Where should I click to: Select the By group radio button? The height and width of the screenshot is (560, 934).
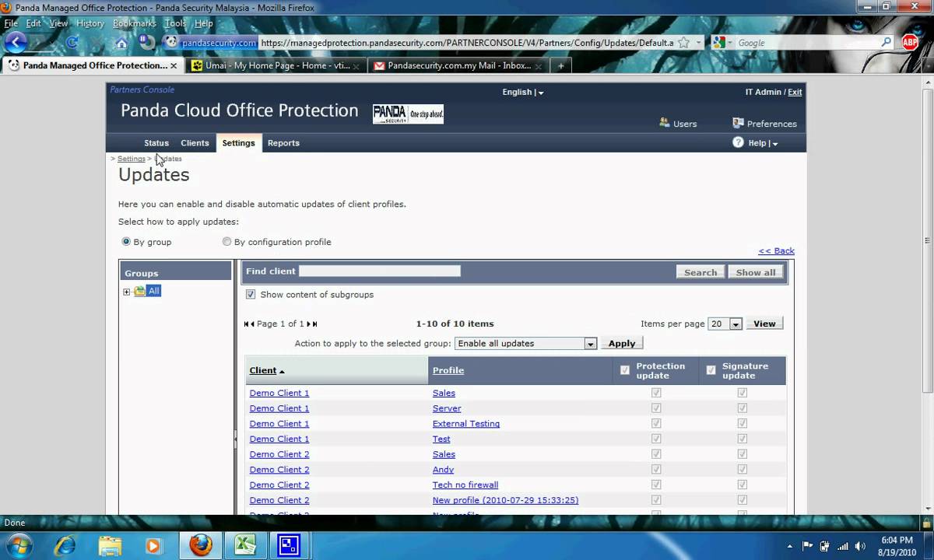point(126,242)
